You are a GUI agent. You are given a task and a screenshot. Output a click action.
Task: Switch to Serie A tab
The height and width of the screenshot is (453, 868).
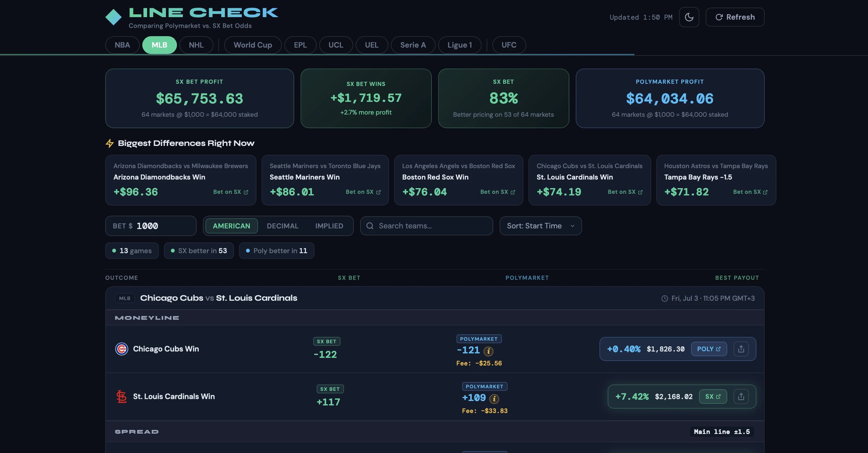pyautogui.click(x=413, y=45)
